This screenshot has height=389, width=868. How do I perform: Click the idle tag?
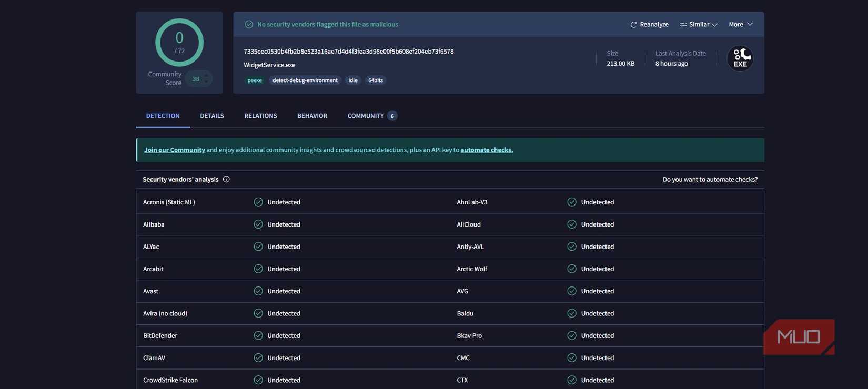click(353, 80)
